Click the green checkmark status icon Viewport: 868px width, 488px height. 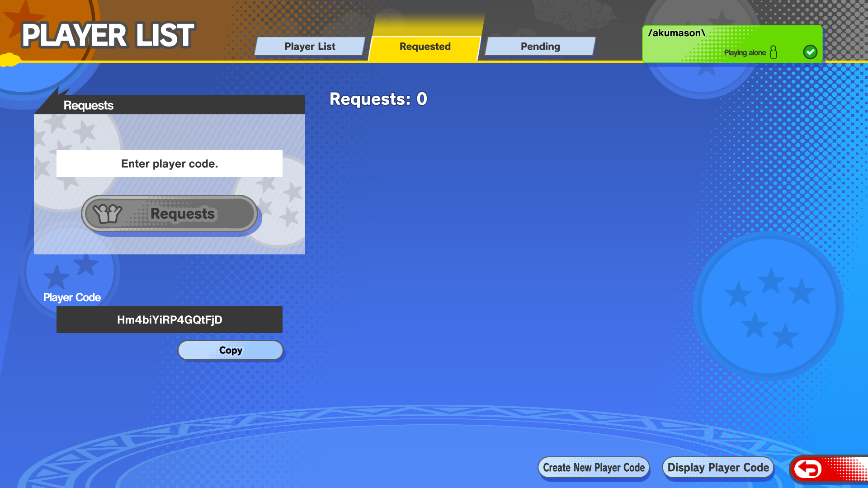pyautogui.click(x=810, y=52)
